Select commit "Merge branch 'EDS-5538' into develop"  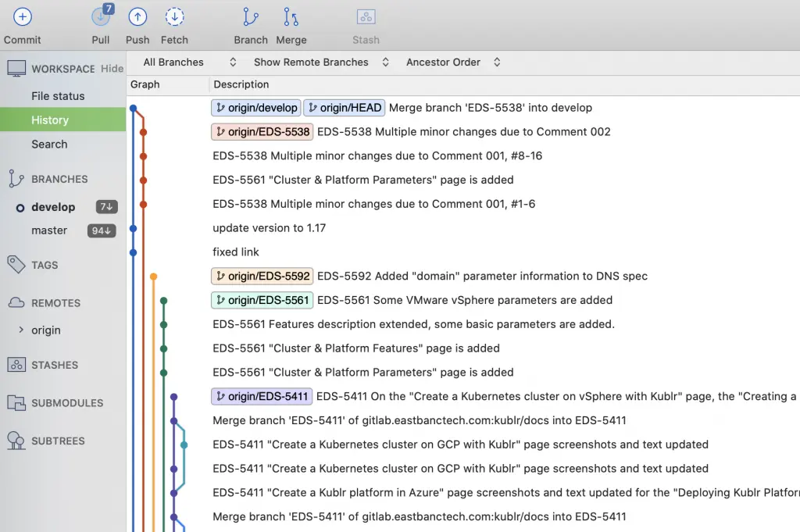point(491,108)
